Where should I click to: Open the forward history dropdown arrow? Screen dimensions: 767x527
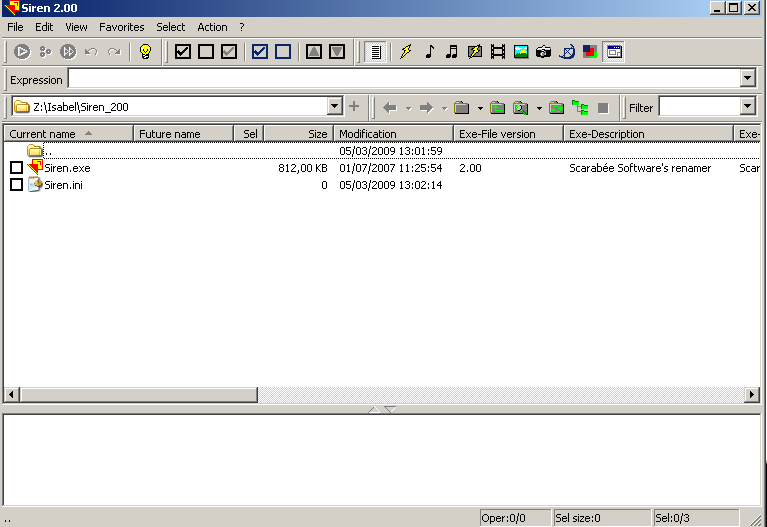(444, 108)
